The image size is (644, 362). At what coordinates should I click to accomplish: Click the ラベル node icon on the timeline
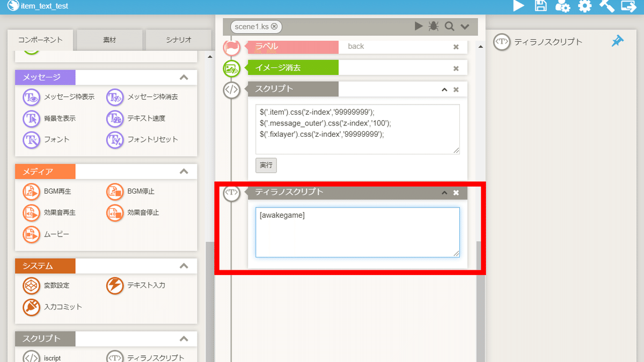(231, 48)
